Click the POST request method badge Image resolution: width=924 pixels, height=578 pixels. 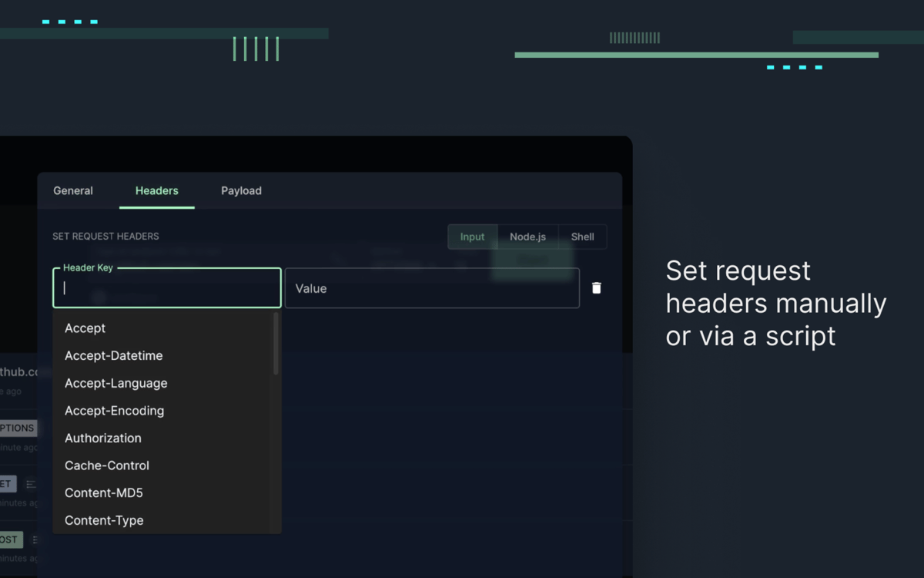10,539
